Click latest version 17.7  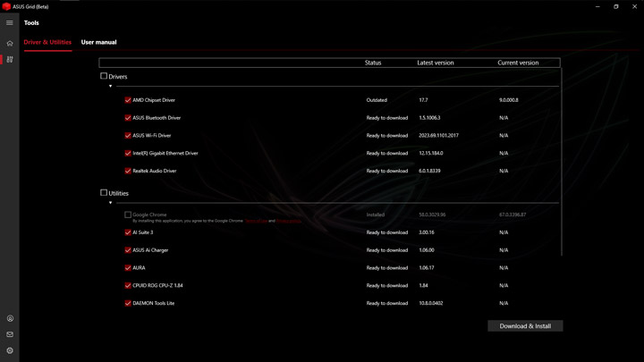[423, 100]
